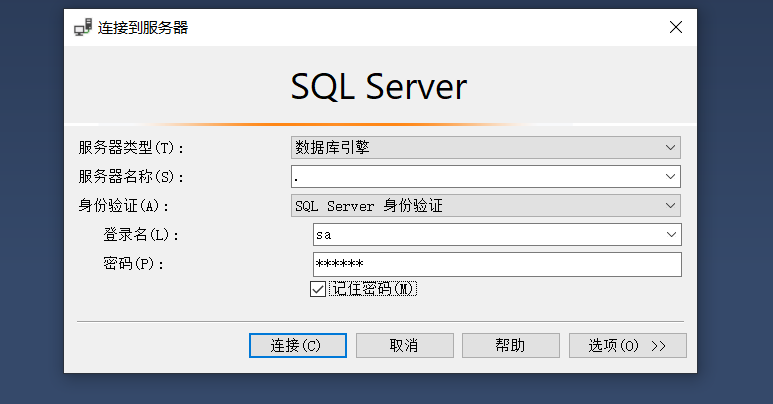Open 帮助 for this dialog
This screenshot has height=404, width=773.
pyautogui.click(x=511, y=345)
